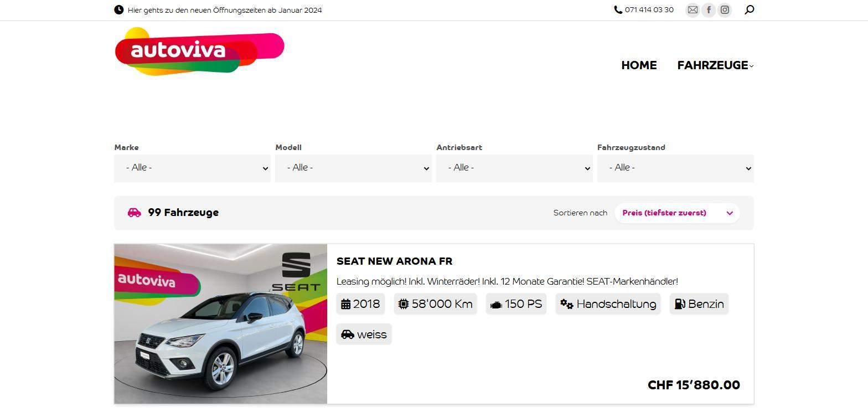Click the calendar icon beside 2018

(x=345, y=304)
